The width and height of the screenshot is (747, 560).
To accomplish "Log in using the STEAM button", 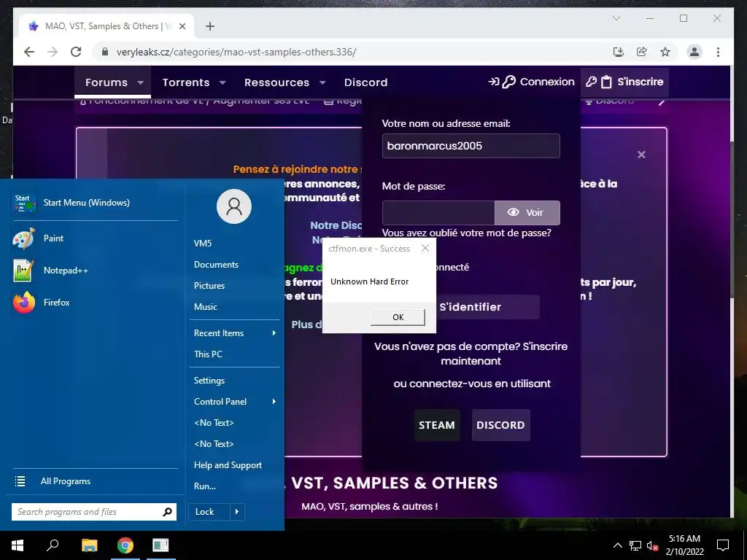I will [x=437, y=425].
